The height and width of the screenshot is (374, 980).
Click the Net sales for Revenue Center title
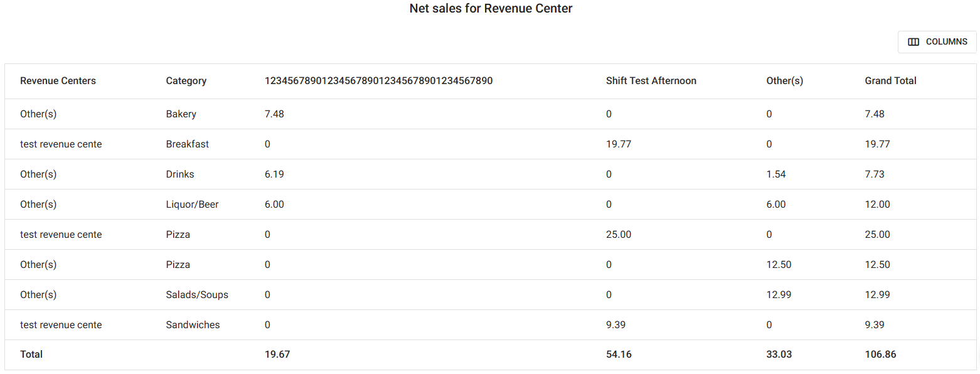coord(491,9)
